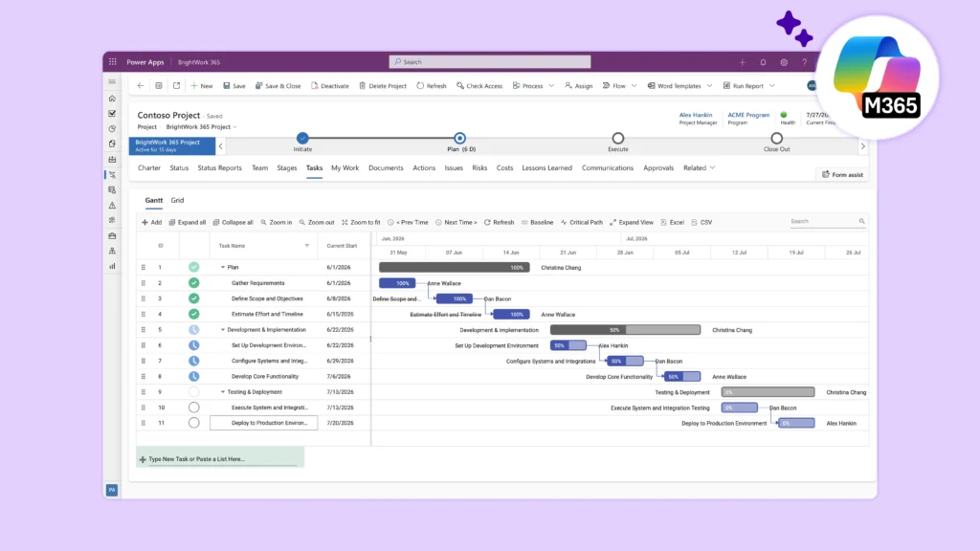980x551 pixels.
Task: Click Check Access command
Action: coord(479,85)
